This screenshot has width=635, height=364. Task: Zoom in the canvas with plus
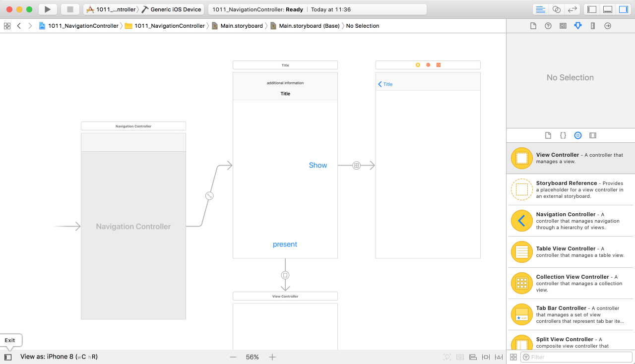(x=272, y=357)
